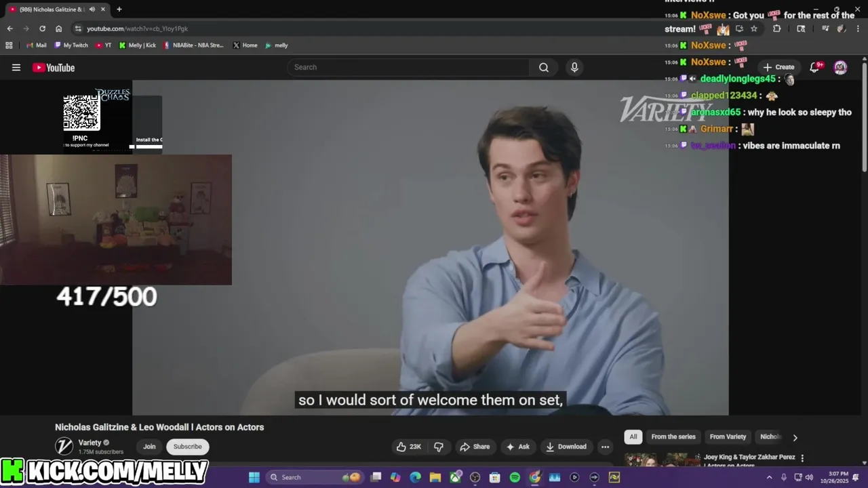Screen dimensions: 868x488
Task: Like the video with 23K likes
Action: point(409,447)
